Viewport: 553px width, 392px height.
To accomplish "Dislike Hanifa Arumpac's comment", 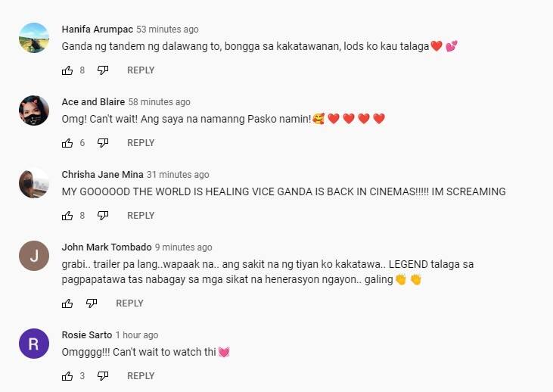I will click(x=103, y=70).
